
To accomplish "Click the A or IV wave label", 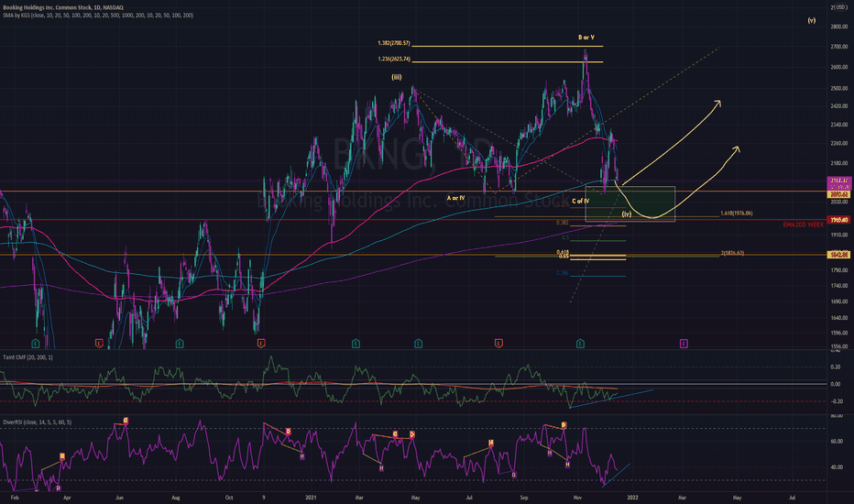I will coord(456,198).
